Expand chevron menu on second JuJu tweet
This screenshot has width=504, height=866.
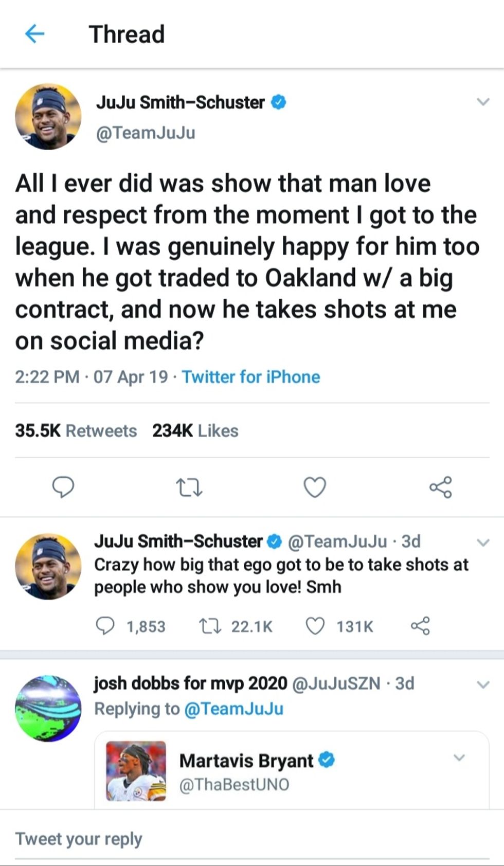click(482, 542)
